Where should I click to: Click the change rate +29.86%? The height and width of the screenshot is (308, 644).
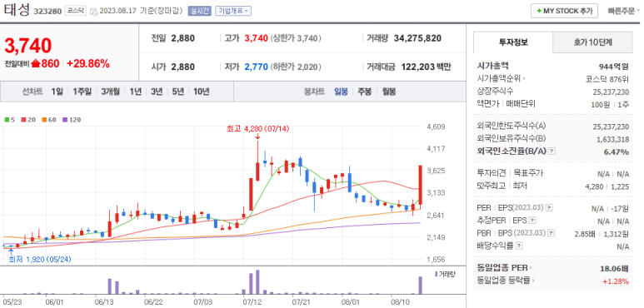coord(87,63)
